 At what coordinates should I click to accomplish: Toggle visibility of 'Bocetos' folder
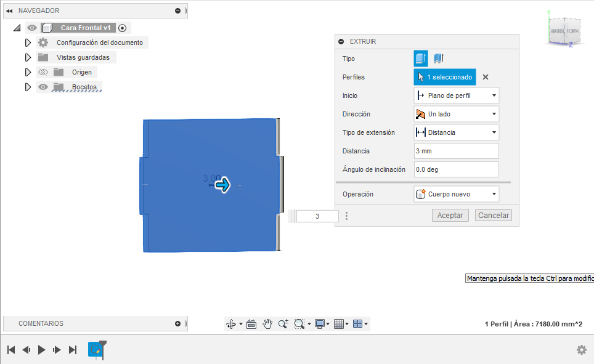coord(43,87)
